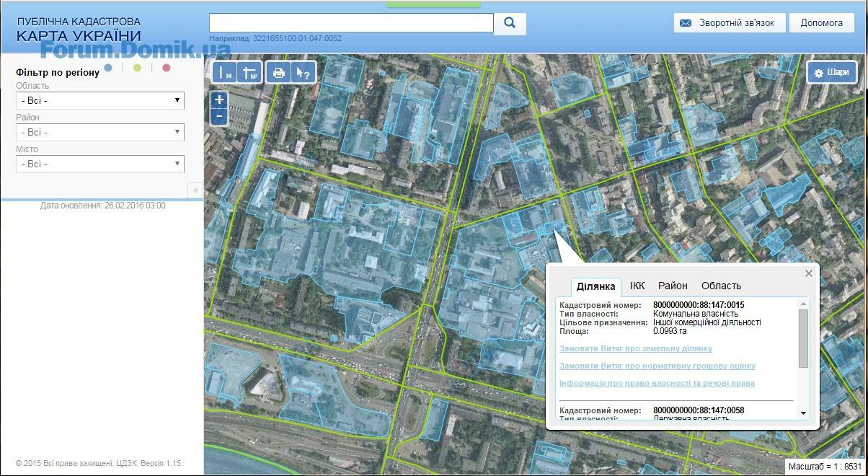
Task: Click the popup scrollbar thumb
Action: click(804, 338)
